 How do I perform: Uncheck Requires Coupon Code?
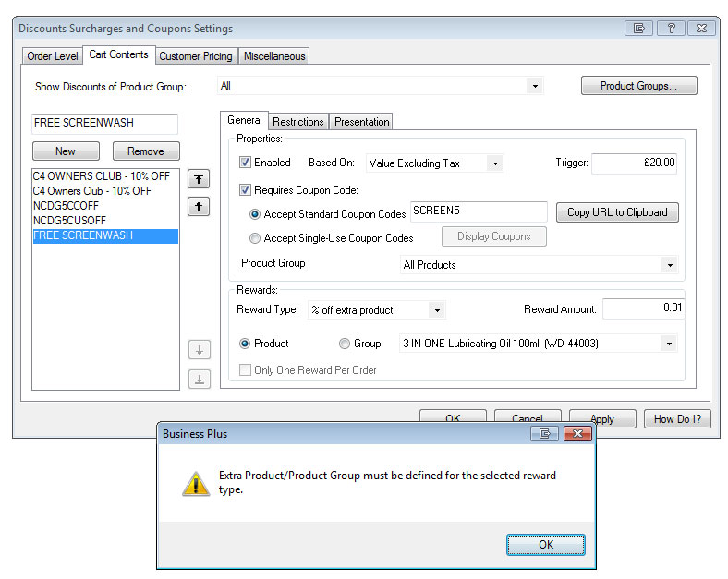click(246, 190)
